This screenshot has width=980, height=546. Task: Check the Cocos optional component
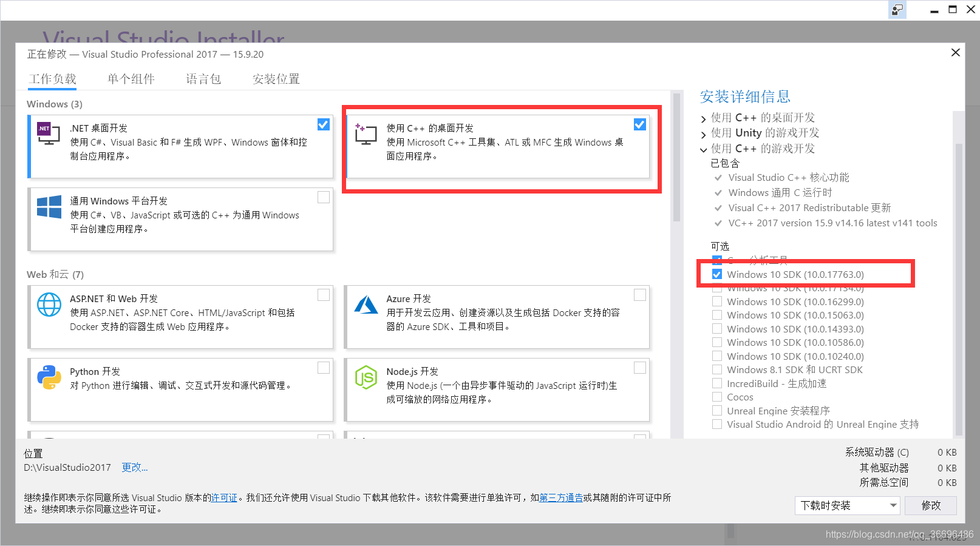click(x=717, y=397)
